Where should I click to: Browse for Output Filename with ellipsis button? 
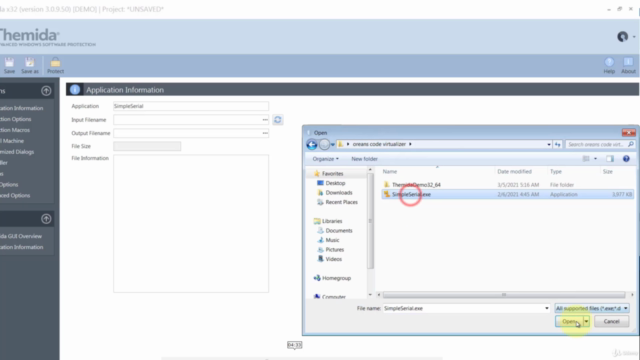point(265,133)
